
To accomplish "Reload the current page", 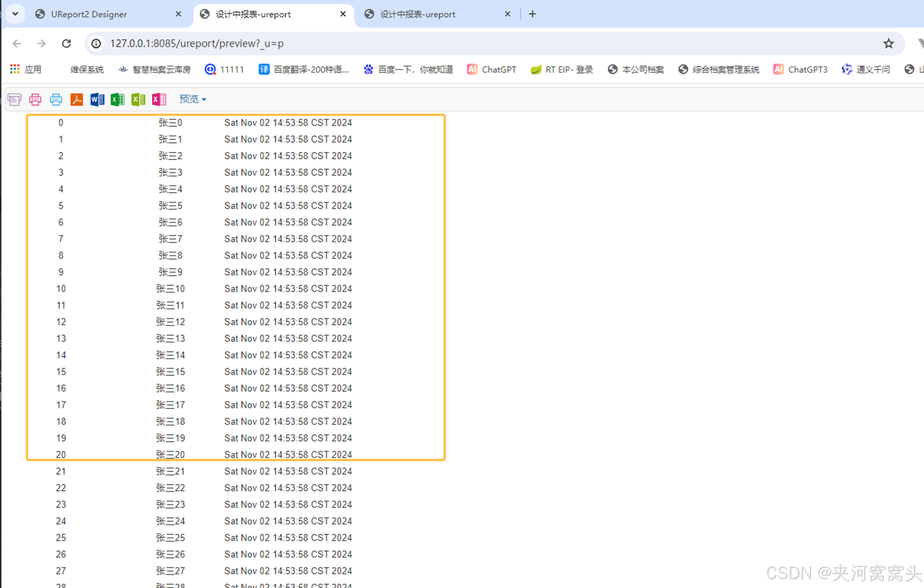I will [66, 43].
